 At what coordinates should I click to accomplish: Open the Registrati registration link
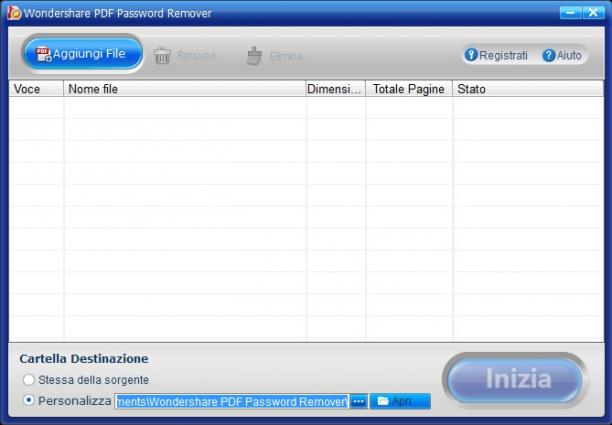tap(503, 55)
